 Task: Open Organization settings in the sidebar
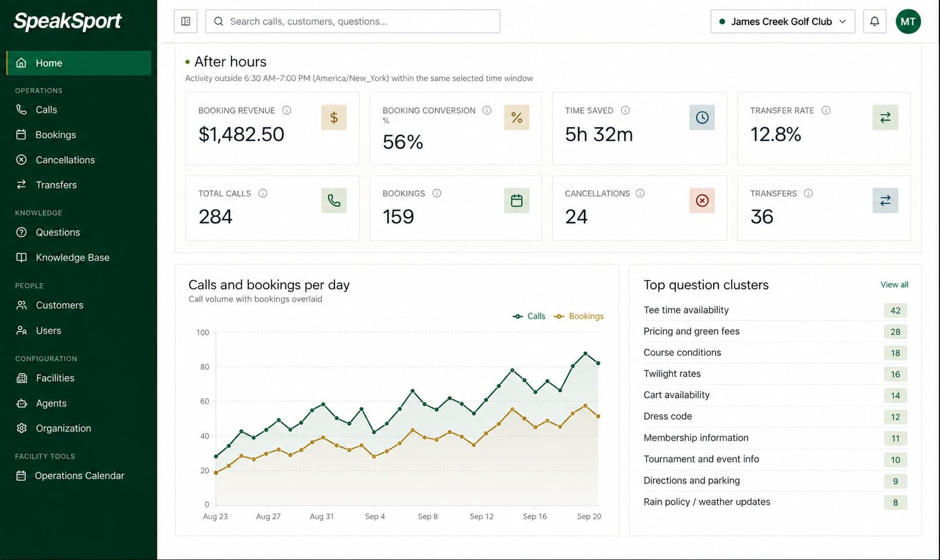click(x=79, y=428)
